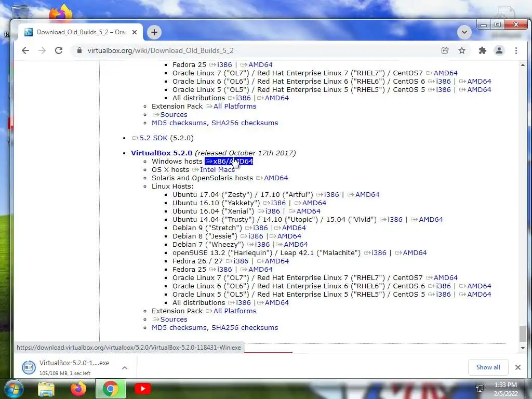Open YouTube icon in taskbar

[x=143, y=389]
